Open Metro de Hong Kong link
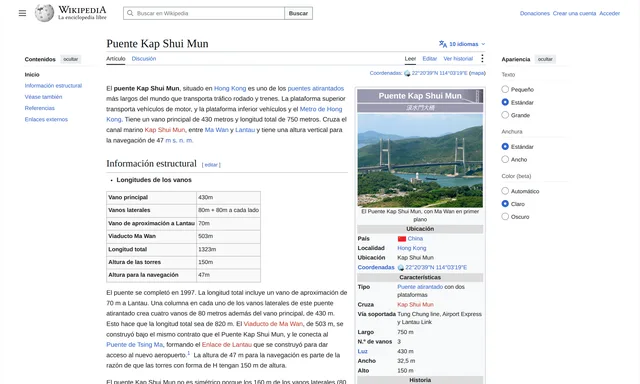 coord(321,109)
